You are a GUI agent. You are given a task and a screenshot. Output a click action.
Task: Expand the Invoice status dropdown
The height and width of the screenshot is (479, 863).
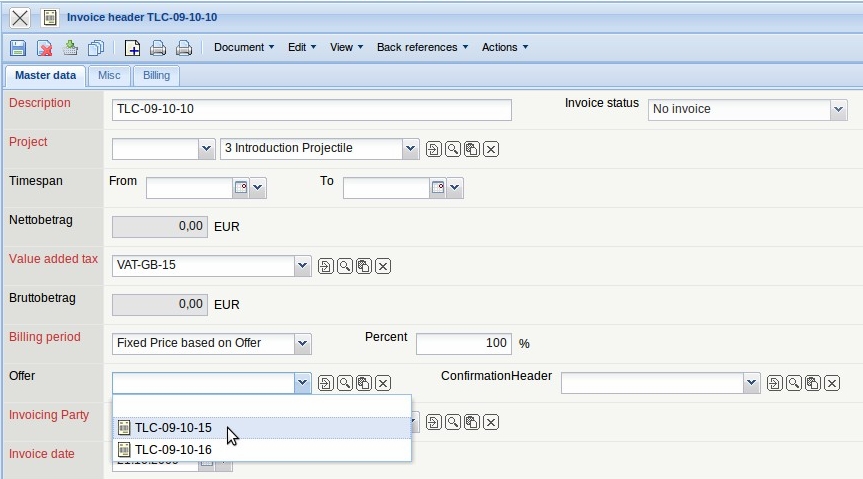coord(838,109)
